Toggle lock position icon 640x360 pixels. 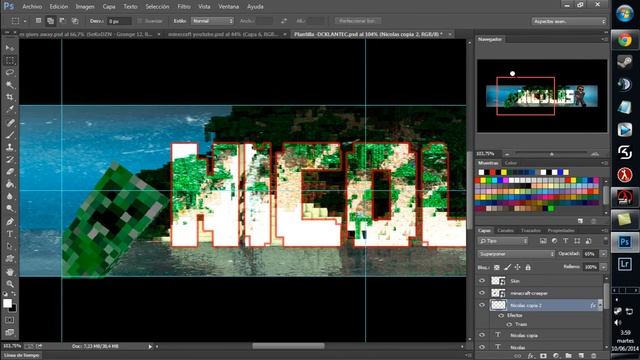(x=518, y=267)
